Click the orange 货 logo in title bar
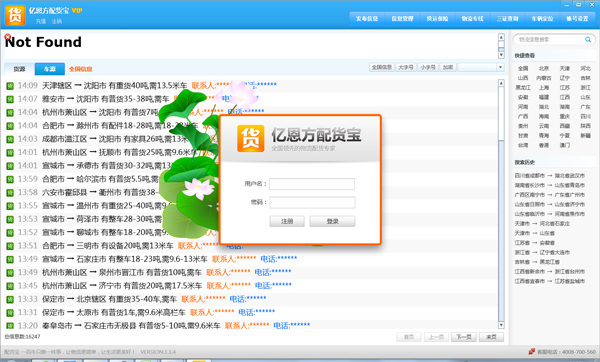 15,15
